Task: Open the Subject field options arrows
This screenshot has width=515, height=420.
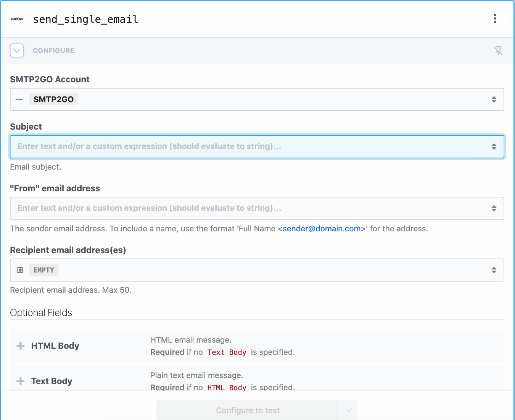Action: coord(494,146)
